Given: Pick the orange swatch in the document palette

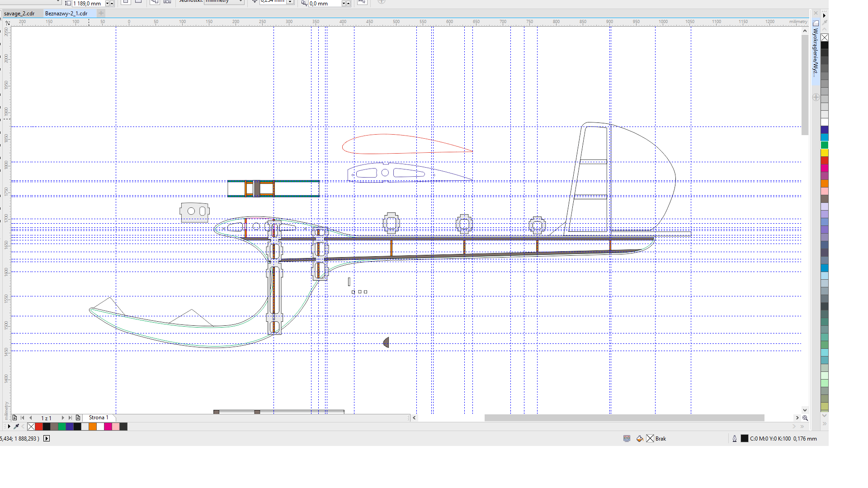Looking at the screenshot, I should (x=93, y=427).
